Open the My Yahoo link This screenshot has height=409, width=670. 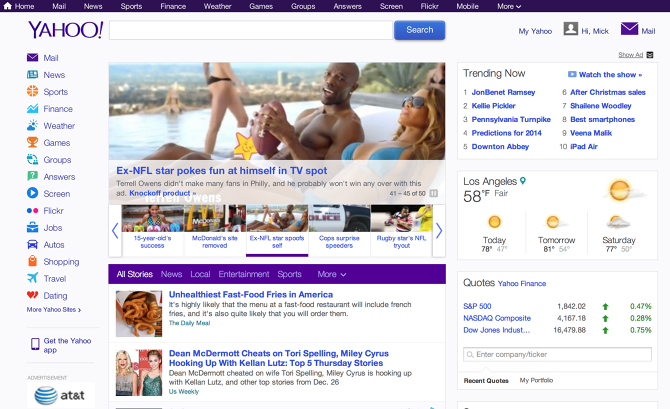coord(535,31)
